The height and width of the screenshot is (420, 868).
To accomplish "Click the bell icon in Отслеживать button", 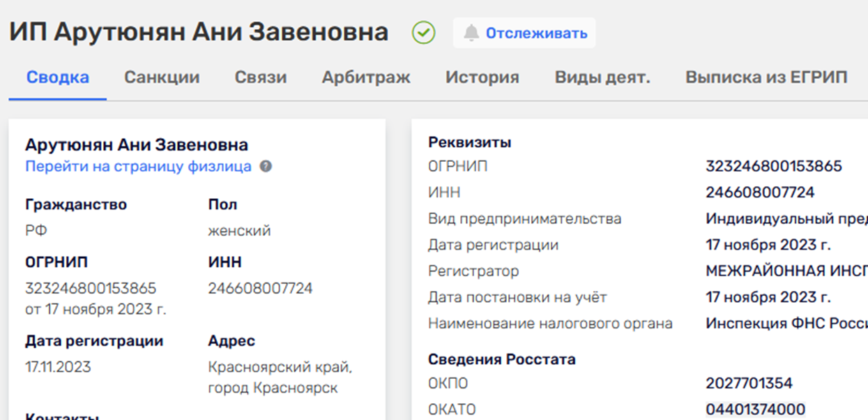I will [x=472, y=33].
